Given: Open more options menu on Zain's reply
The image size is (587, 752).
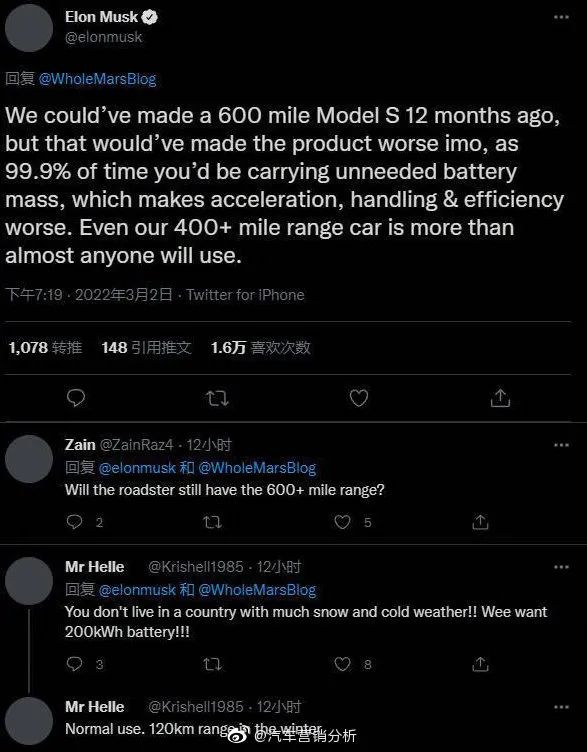Looking at the screenshot, I should [x=561, y=445].
